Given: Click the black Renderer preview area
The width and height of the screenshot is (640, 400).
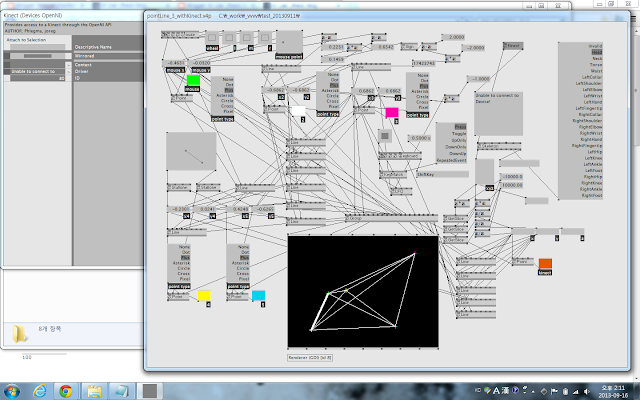Looking at the screenshot, I should pyautogui.click(x=363, y=291).
